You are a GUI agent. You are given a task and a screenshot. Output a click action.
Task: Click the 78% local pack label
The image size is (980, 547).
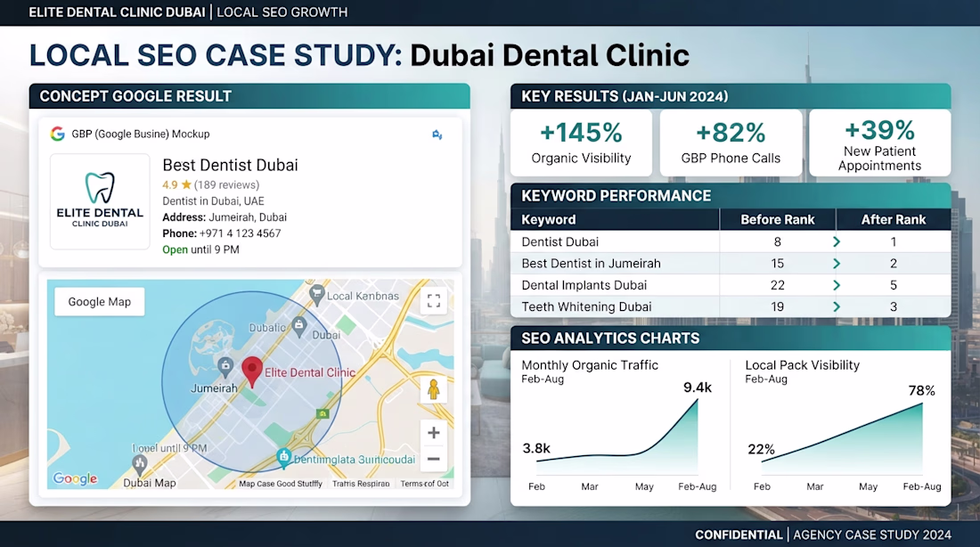tap(922, 391)
